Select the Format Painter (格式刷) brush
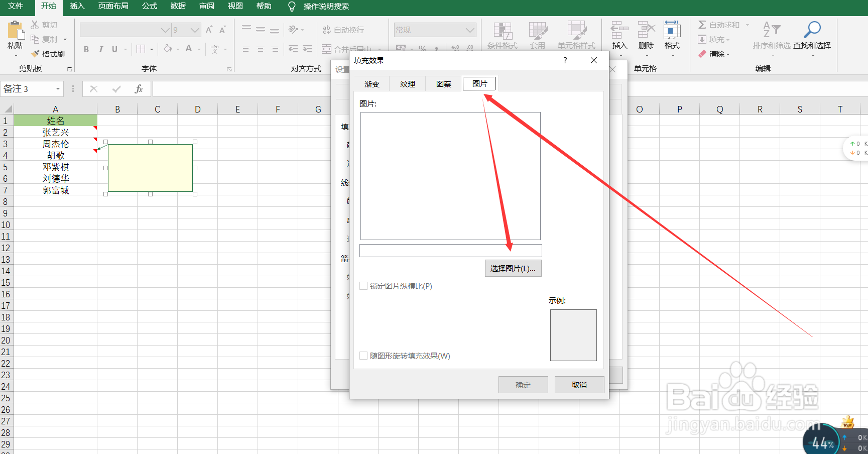 (x=35, y=53)
